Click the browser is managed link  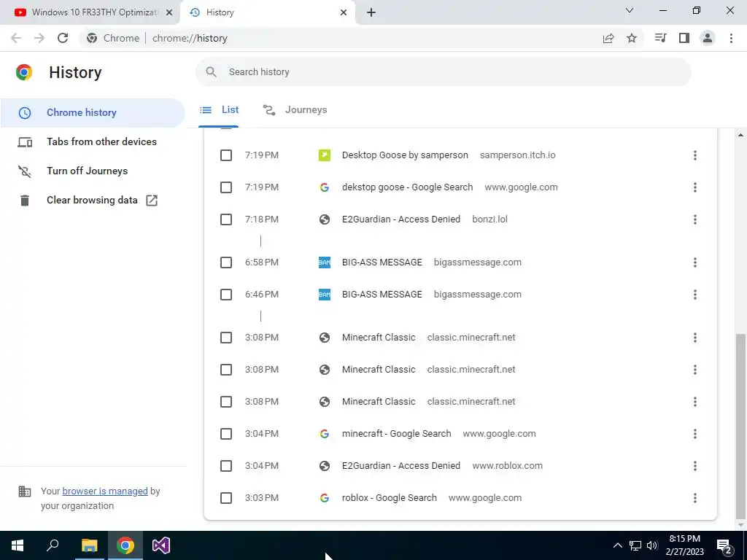tap(105, 491)
